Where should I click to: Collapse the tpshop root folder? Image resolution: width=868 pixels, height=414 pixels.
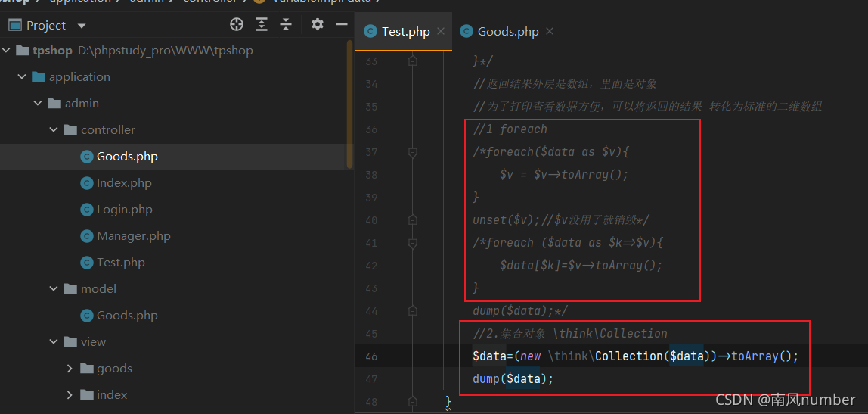6,51
